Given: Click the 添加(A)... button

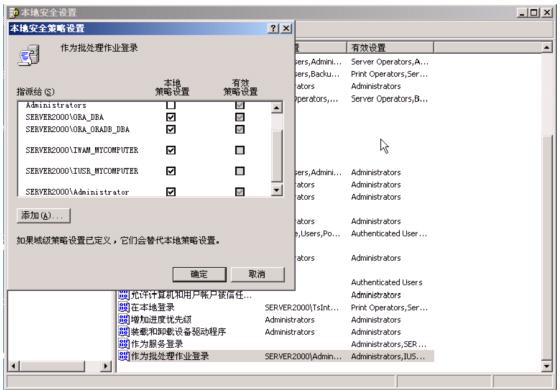Looking at the screenshot, I should click(44, 216).
